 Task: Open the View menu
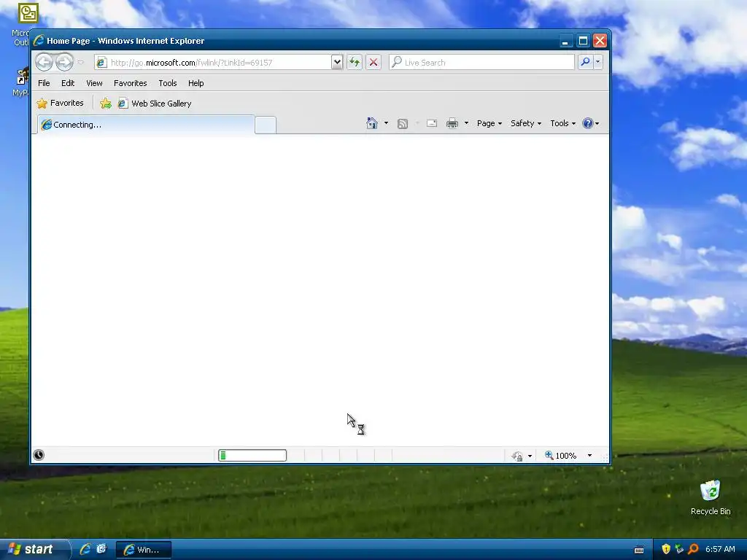(x=94, y=83)
